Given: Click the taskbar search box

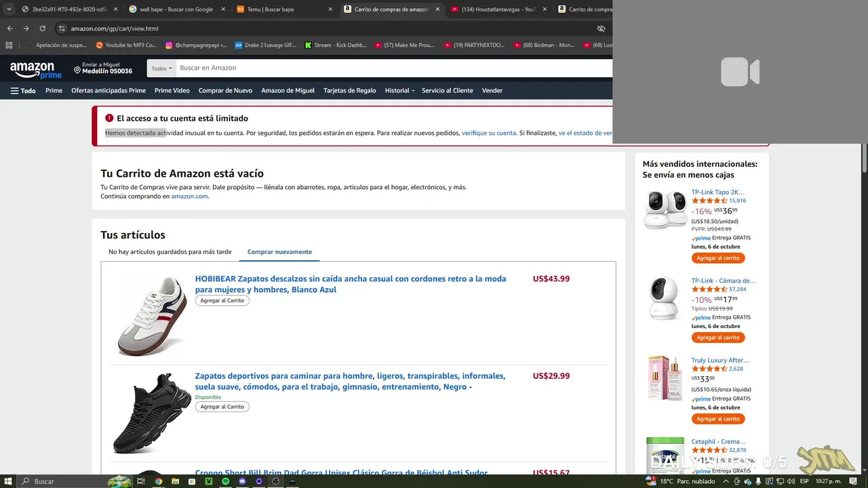Looking at the screenshot, I should pyautogui.click(x=75, y=481).
